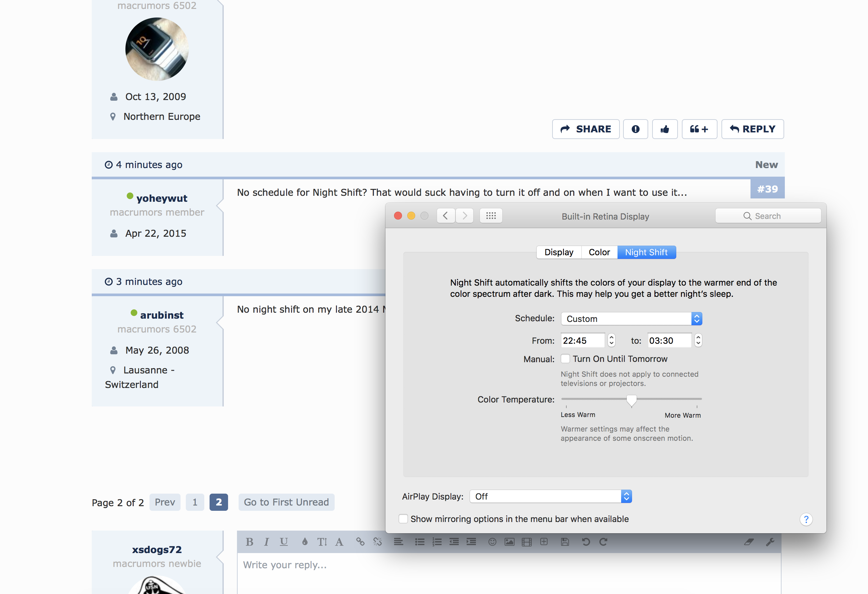Open insert plus menu in editor

click(544, 542)
